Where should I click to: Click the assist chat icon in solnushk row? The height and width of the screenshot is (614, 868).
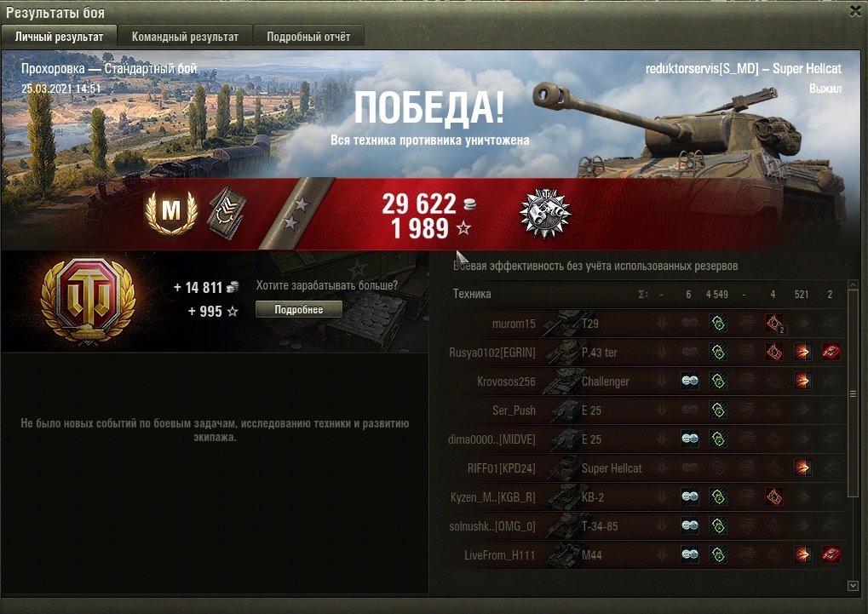coord(689,525)
